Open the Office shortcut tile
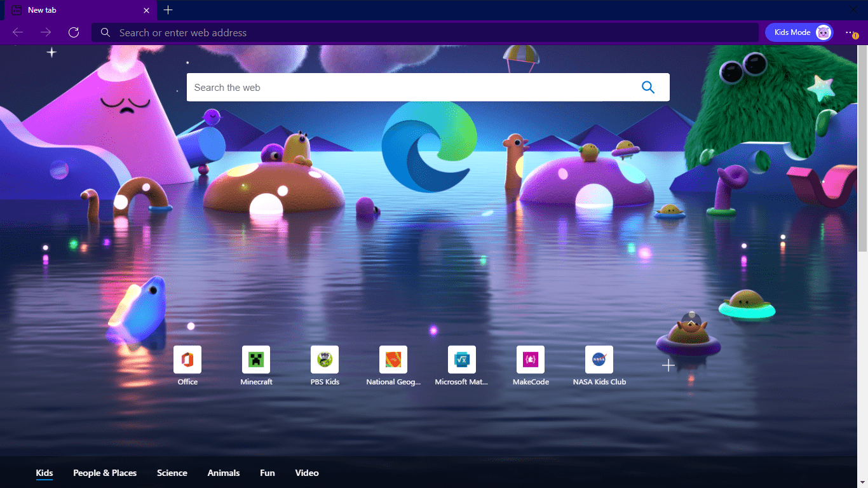The width and height of the screenshot is (868, 488). click(x=187, y=359)
